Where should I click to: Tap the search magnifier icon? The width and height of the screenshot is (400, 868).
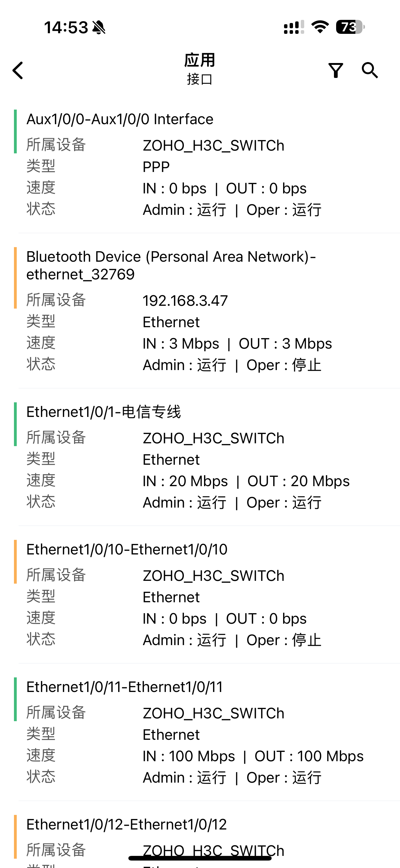(370, 70)
